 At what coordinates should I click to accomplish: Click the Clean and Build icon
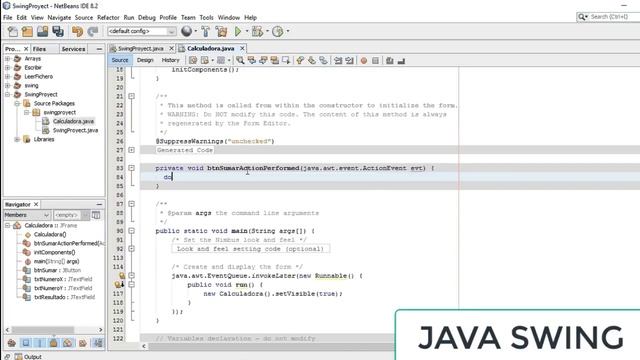pyautogui.click(x=221, y=31)
